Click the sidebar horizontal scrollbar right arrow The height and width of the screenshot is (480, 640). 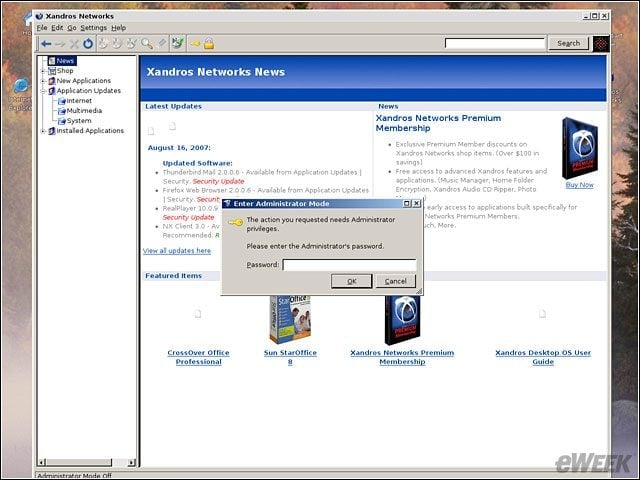pos(131,462)
